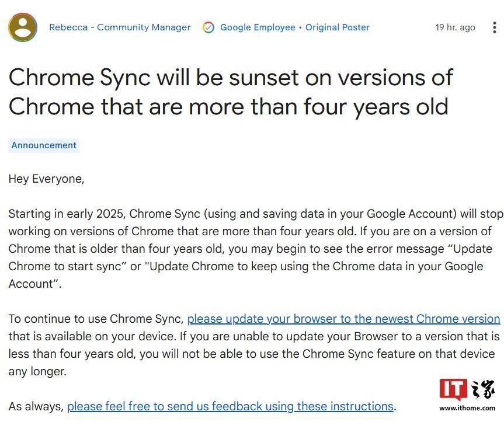504x422 pixels.
Task: Click the To continue to use Chrome Sync text
Action: pos(96,319)
